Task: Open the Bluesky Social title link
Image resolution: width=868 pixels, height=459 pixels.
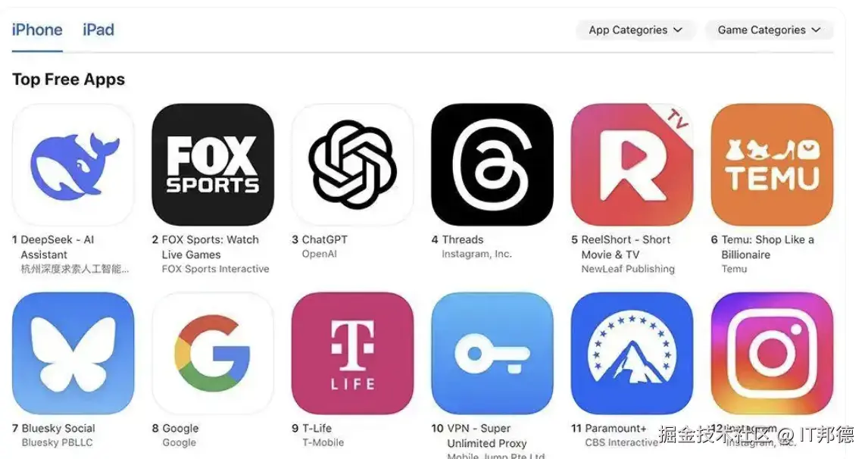Action: (x=58, y=428)
